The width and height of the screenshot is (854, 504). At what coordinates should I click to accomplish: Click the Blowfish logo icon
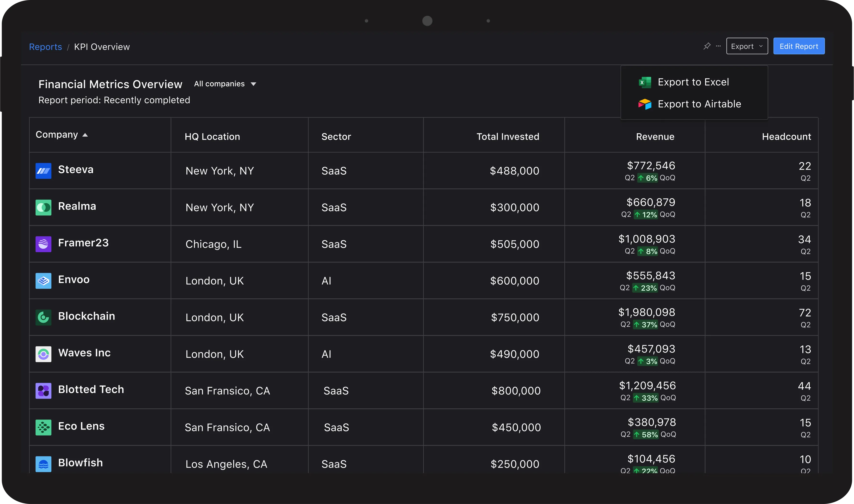43,464
